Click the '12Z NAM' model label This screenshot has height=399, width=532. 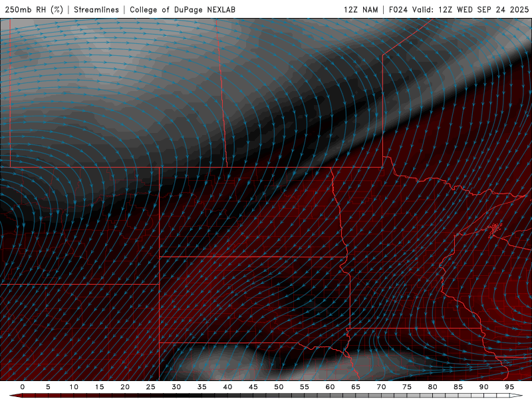pyautogui.click(x=360, y=9)
